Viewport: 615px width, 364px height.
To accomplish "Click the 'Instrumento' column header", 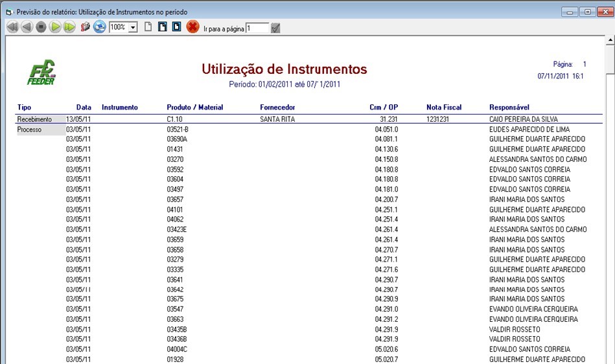I will (120, 108).
